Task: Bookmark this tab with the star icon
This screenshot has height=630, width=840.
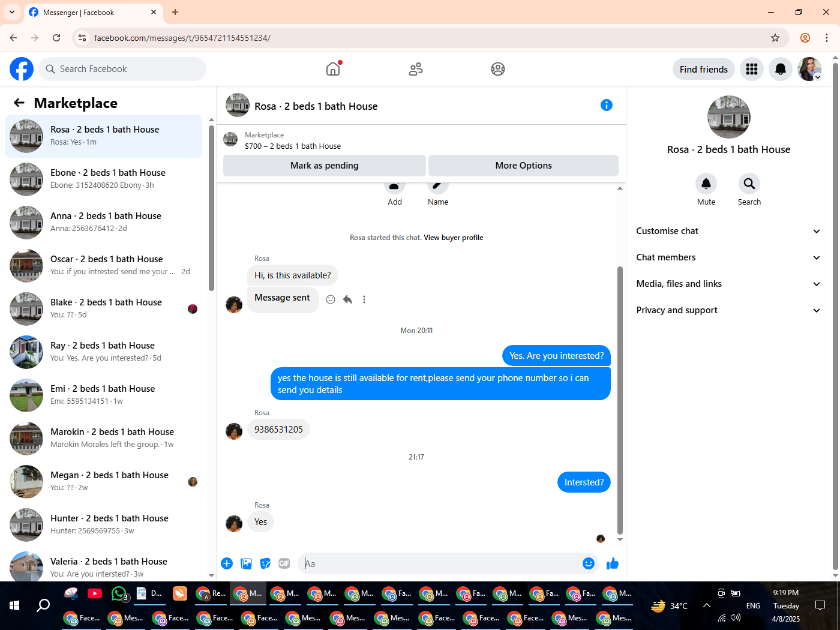Action: click(775, 38)
